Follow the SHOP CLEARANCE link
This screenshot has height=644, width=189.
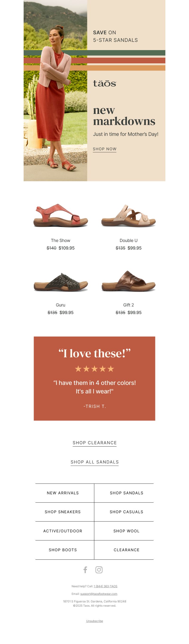tap(95, 443)
